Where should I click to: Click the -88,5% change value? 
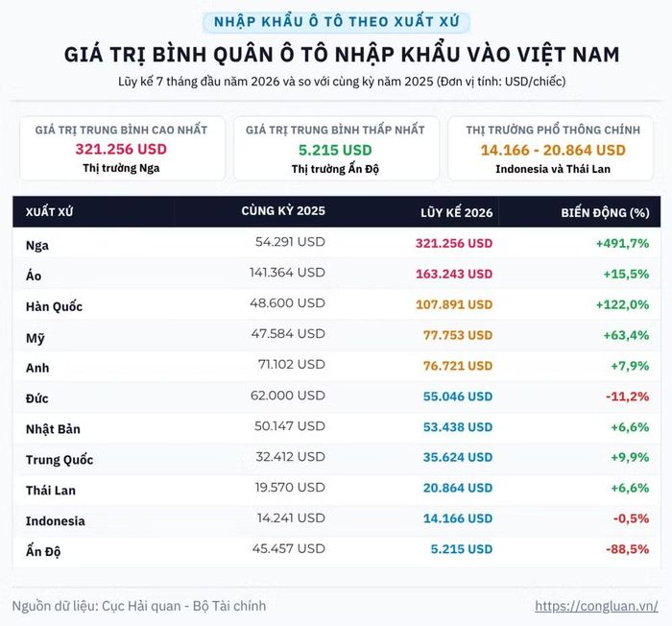coord(628,549)
